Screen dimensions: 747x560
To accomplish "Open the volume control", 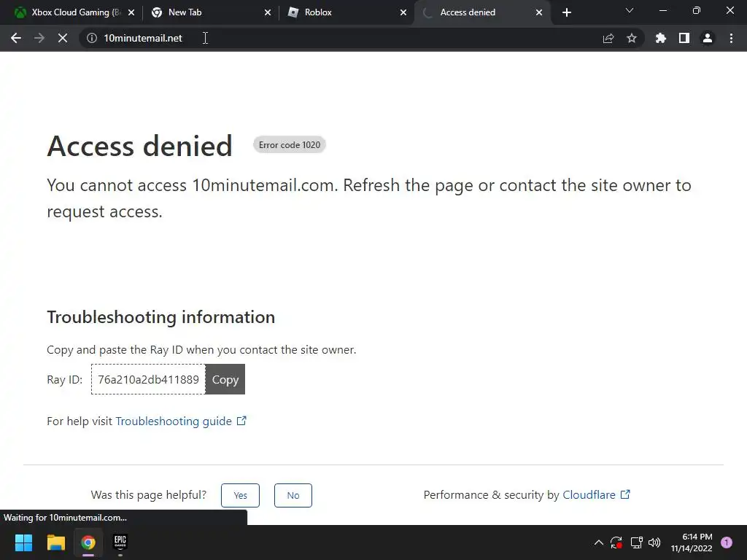I will 654,542.
